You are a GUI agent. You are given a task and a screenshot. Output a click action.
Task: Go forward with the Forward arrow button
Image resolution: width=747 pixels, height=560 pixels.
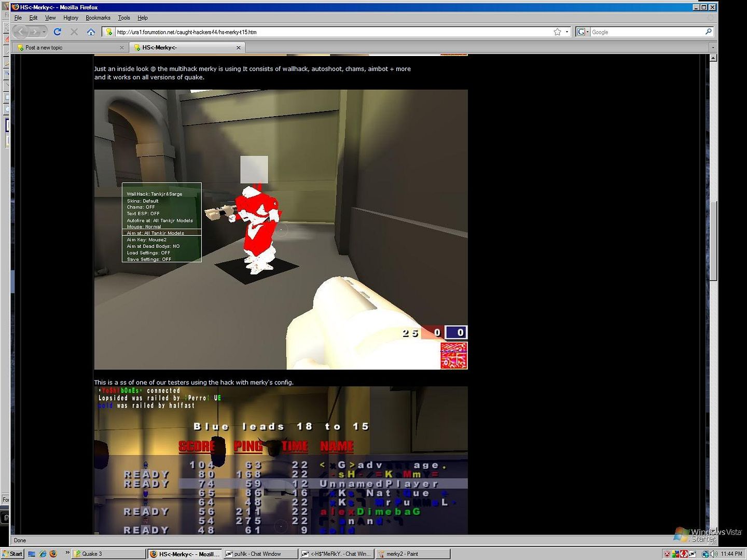(34, 32)
